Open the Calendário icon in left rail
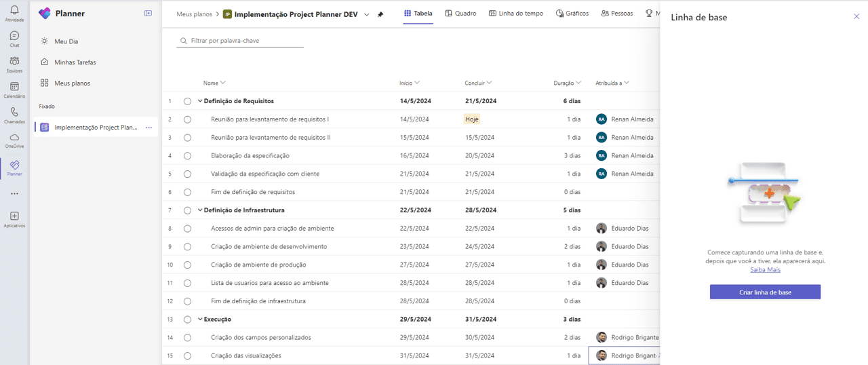The width and height of the screenshot is (868, 365). click(x=14, y=87)
